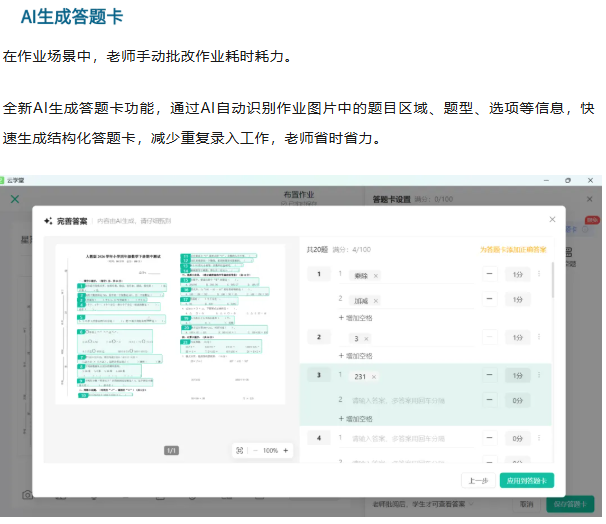Edit score field of question 1 blank 2
The height and width of the screenshot is (524, 606).
(517, 299)
